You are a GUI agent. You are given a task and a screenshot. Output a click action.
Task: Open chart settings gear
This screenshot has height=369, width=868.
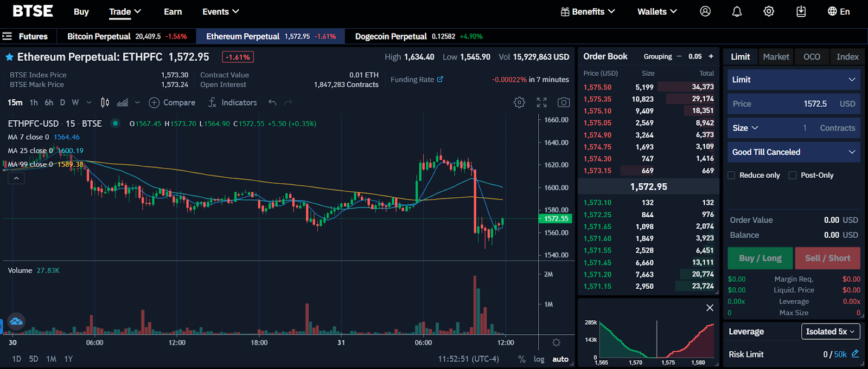pyautogui.click(x=519, y=102)
